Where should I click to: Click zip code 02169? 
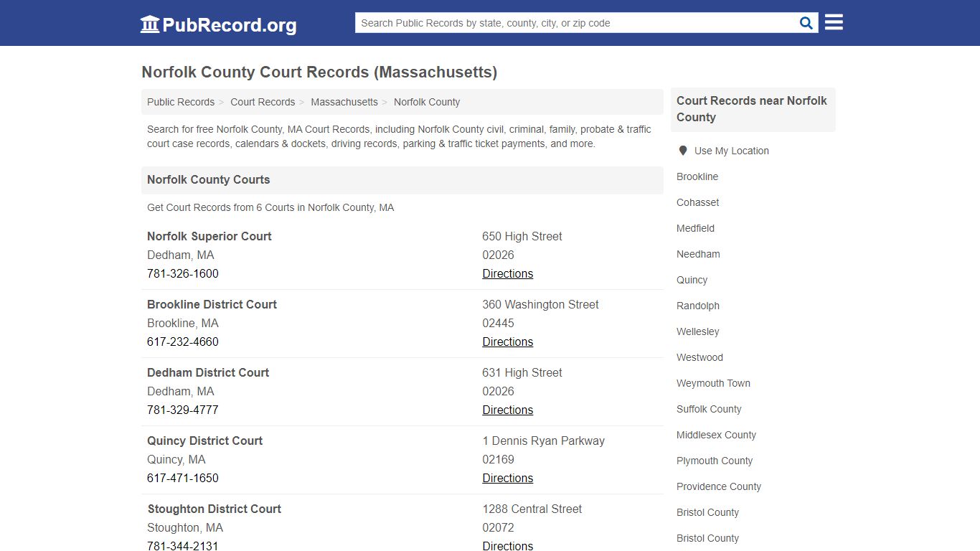pos(498,459)
